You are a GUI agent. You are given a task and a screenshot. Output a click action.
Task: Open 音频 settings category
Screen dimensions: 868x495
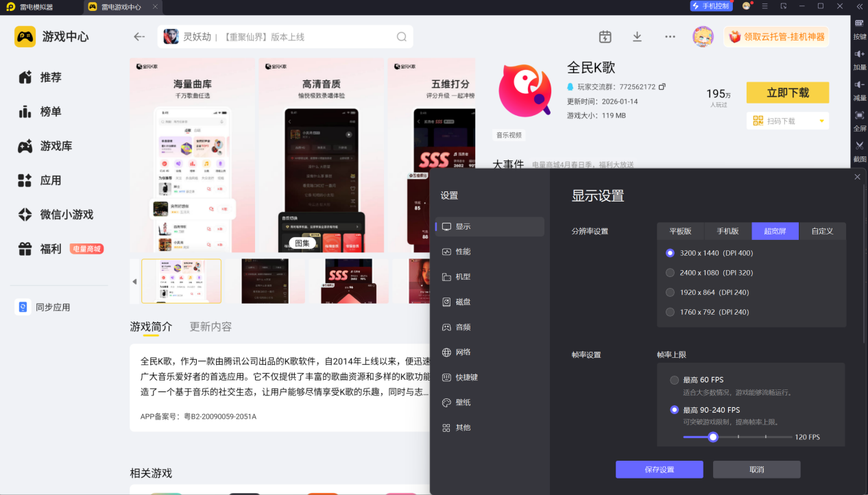[x=490, y=327]
